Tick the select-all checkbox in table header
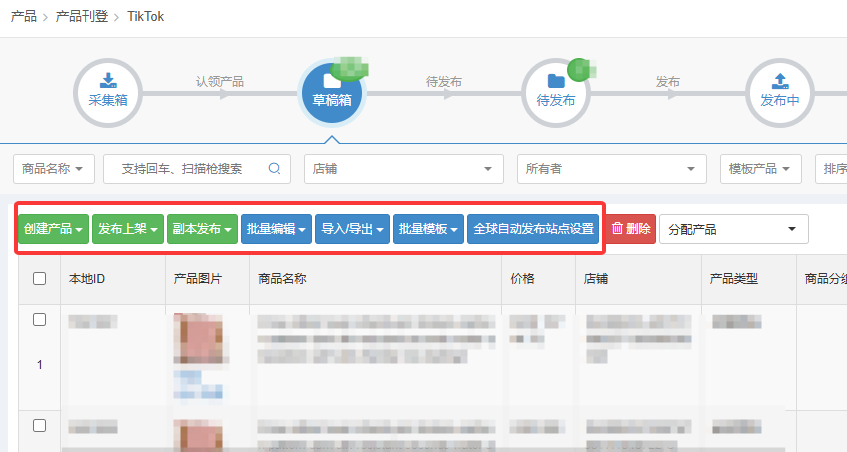The width and height of the screenshot is (847, 452). tap(40, 279)
